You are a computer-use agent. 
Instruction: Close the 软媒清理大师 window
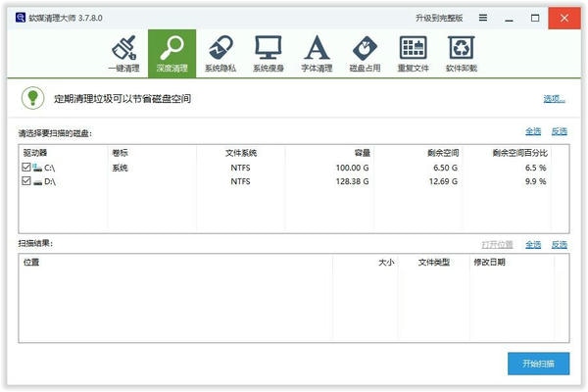click(564, 18)
